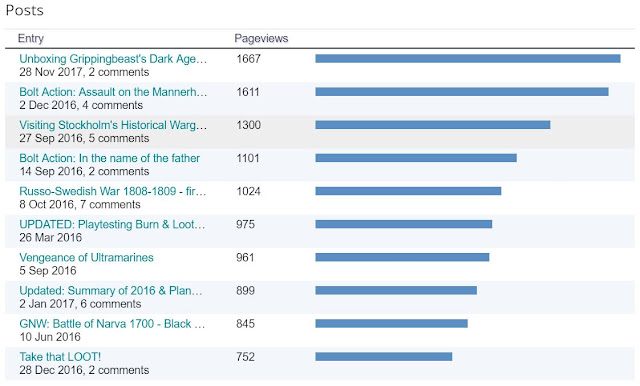Click the pageview bar for 961 views
The width and height of the screenshot is (640, 386).
pyautogui.click(x=402, y=257)
